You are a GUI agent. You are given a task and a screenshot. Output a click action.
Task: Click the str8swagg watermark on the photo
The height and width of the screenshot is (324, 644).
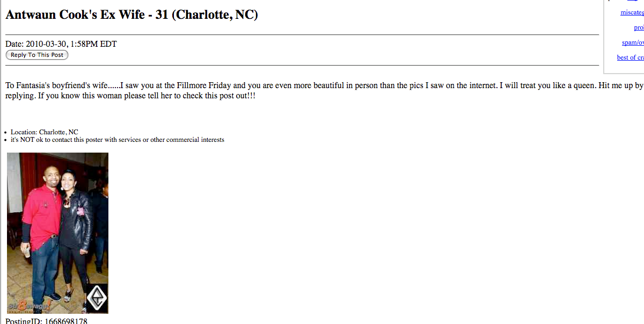[x=30, y=307]
